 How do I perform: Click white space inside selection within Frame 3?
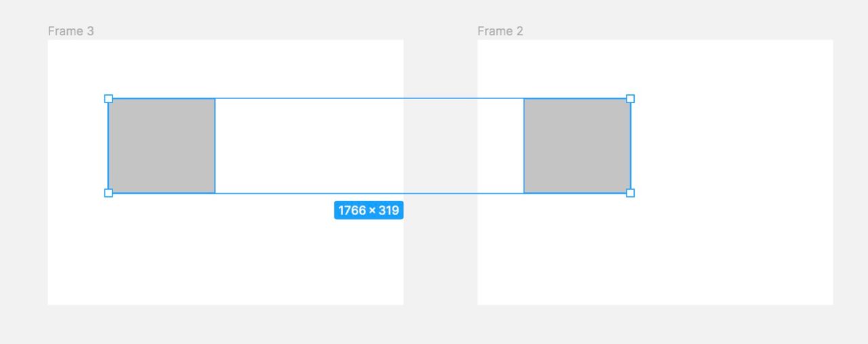(x=309, y=146)
